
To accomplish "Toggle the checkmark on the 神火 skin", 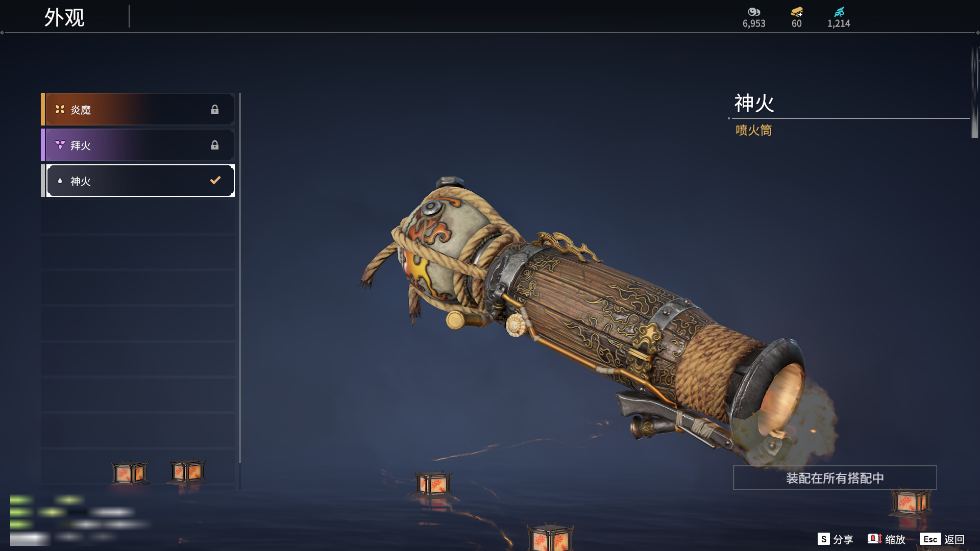I will [215, 180].
